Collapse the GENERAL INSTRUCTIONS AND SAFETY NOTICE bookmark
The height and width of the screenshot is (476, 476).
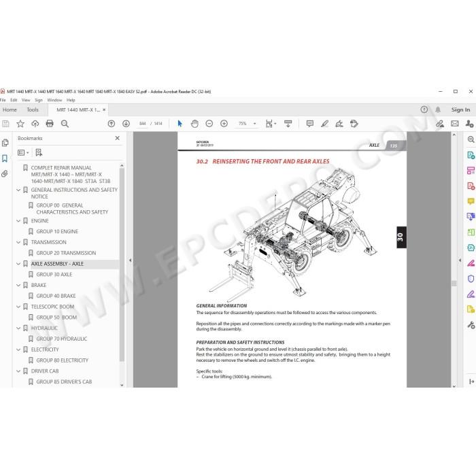pyautogui.click(x=18, y=190)
